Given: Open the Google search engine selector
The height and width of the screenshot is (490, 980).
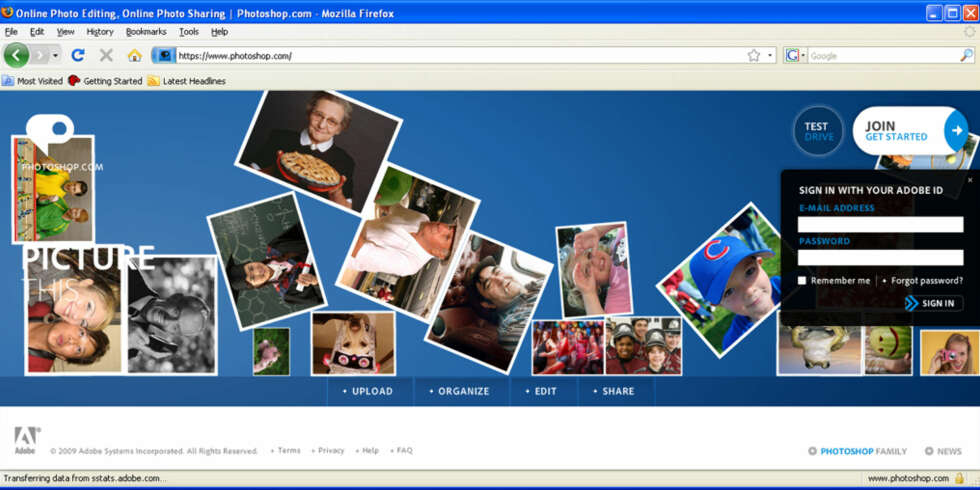Looking at the screenshot, I should (796, 56).
